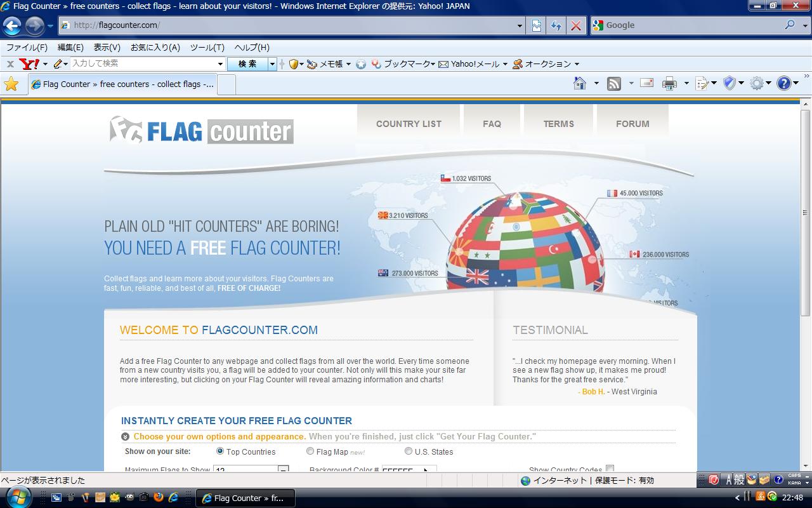This screenshot has width=812, height=508.
Task: Expand the Home icon dropdown arrow
Action: pos(596,83)
